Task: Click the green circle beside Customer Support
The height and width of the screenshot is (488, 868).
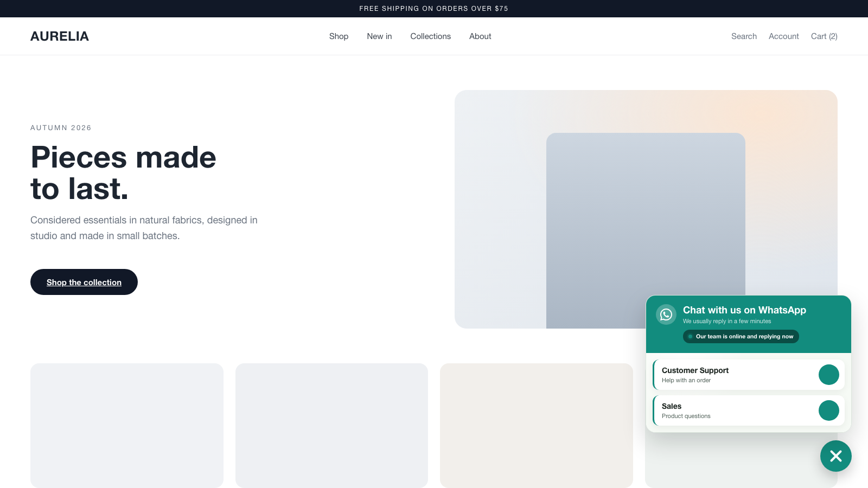Action: point(829,375)
